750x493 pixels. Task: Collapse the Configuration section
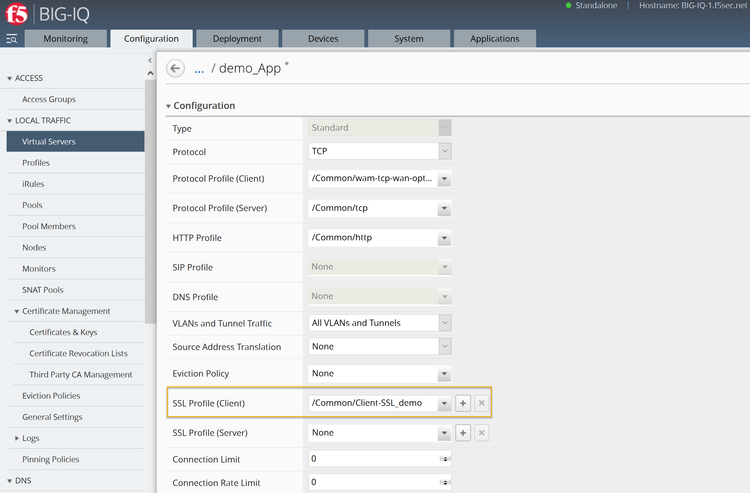tap(169, 106)
